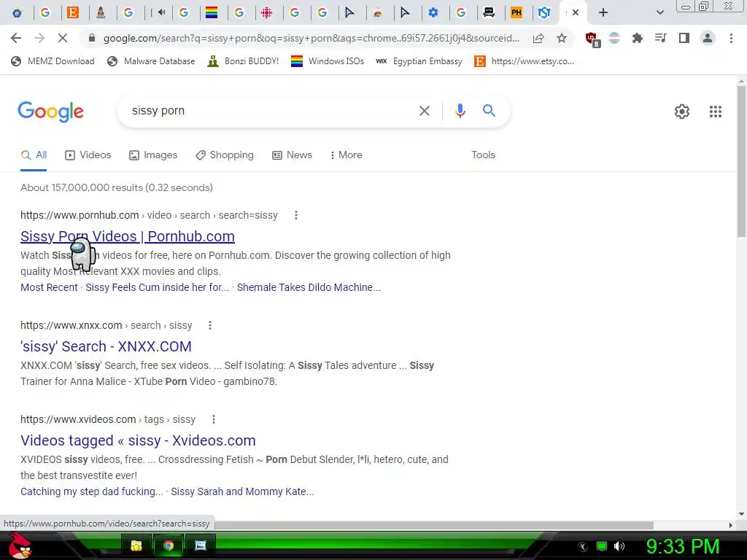Open the Chrome three-dot main menu
Image resolution: width=747 pixels, height=560 pixels.
click(x=731, y=38)
